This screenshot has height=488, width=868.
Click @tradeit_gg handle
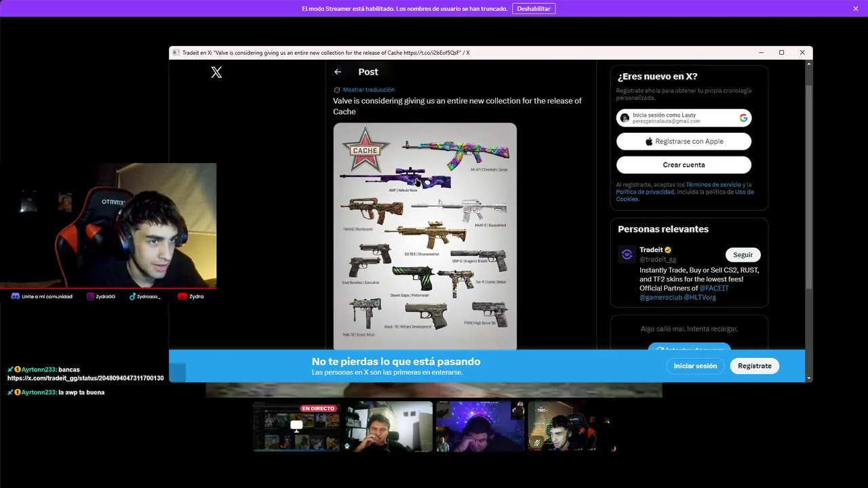[658, 259]
